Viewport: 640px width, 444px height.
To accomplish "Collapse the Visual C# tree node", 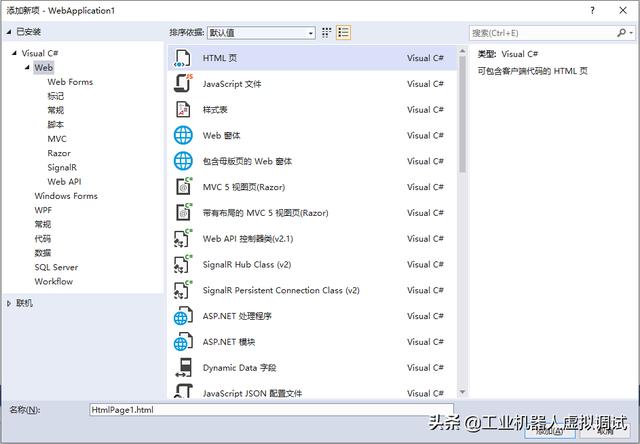I will 14,53.
